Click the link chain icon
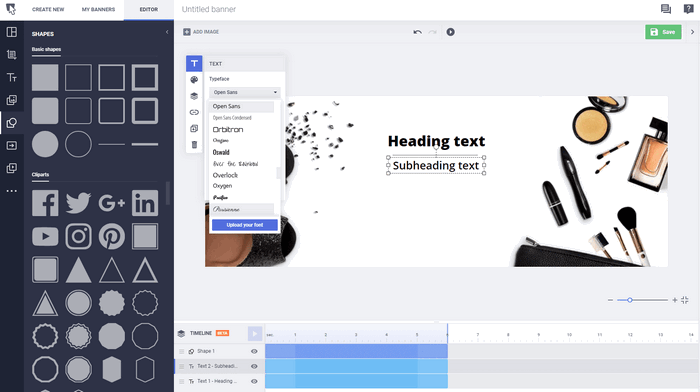Screen dimensions: 700x392 tap(194, 112)
